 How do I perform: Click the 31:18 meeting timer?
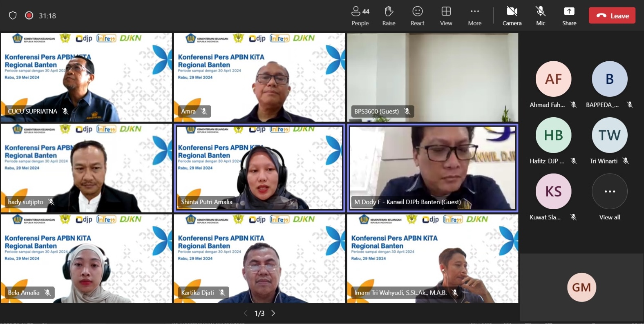click(x=47, y=16)
